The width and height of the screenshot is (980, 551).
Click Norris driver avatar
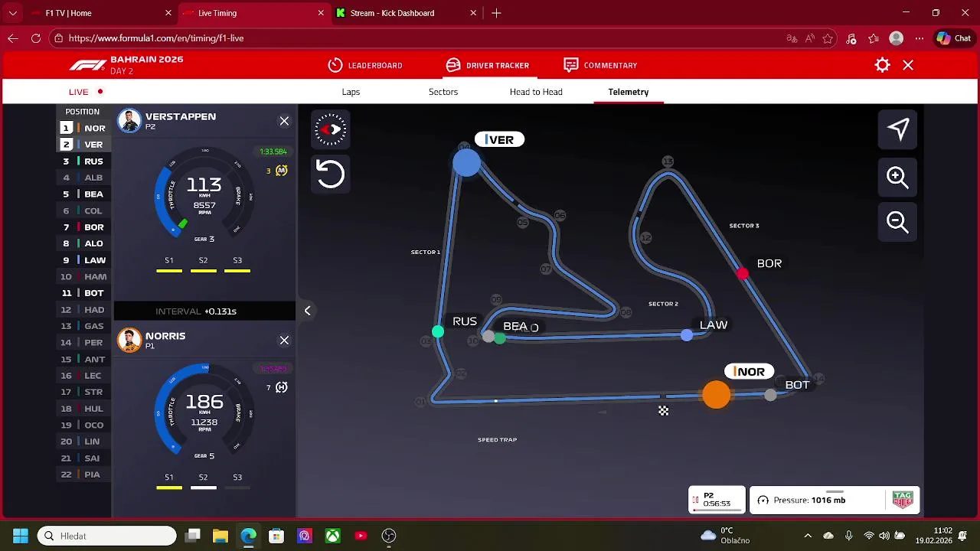click(129, 341)
